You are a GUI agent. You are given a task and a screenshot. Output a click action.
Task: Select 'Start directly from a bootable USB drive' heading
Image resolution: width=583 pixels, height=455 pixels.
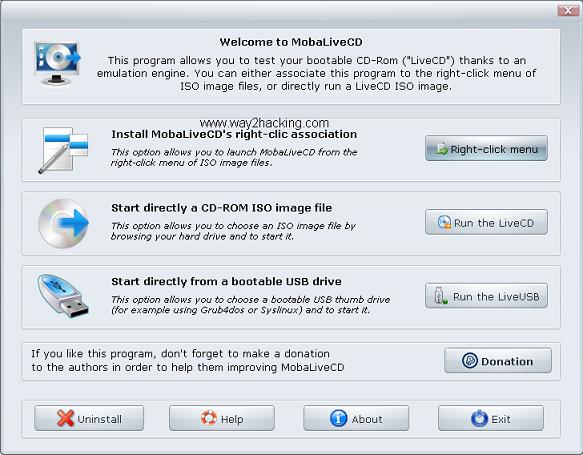pyautogui.click(x=226, y=281)
